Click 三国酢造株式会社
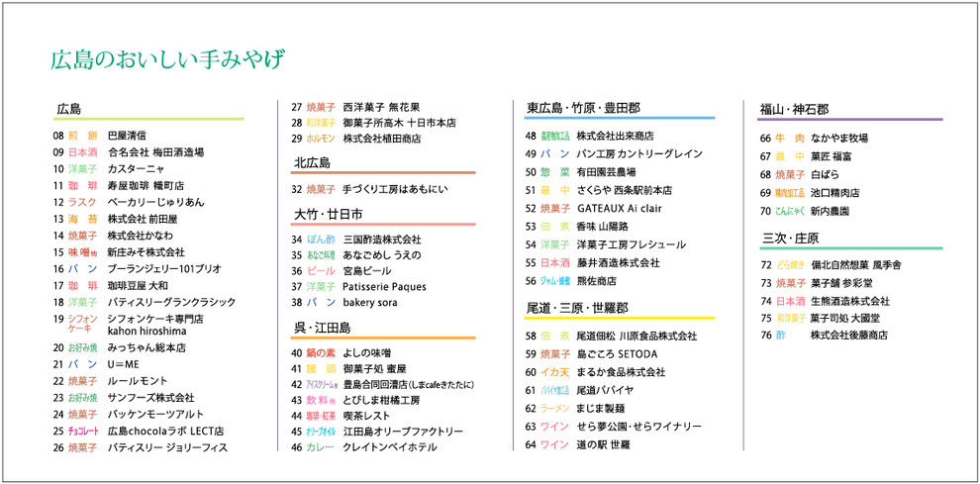Screen dimensions: 980x484 tap(381, 240)
